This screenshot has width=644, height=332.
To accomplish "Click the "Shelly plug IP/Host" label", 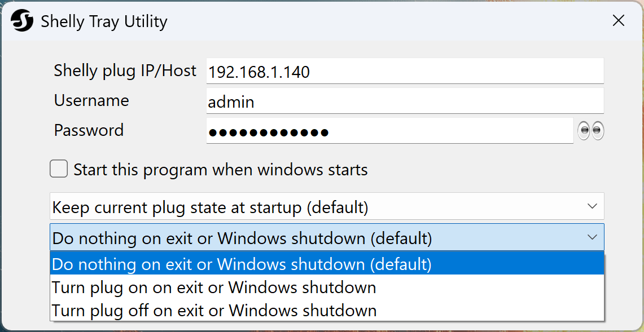I will click(125, 70).
